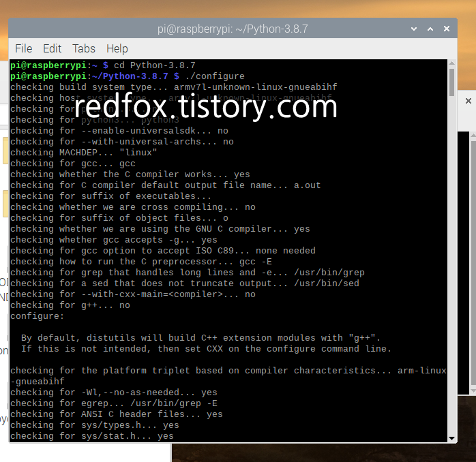Open the File menu
Image resolution: width=476 pixels, height=462 pixels.
[24, 48]
